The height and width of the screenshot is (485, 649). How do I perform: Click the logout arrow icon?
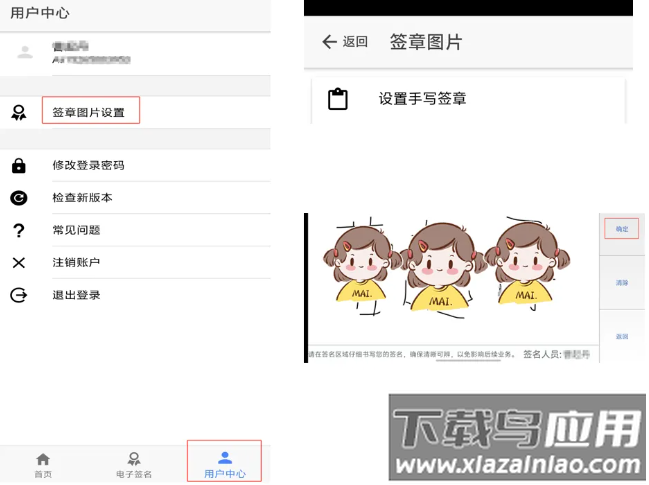[18, 295]
